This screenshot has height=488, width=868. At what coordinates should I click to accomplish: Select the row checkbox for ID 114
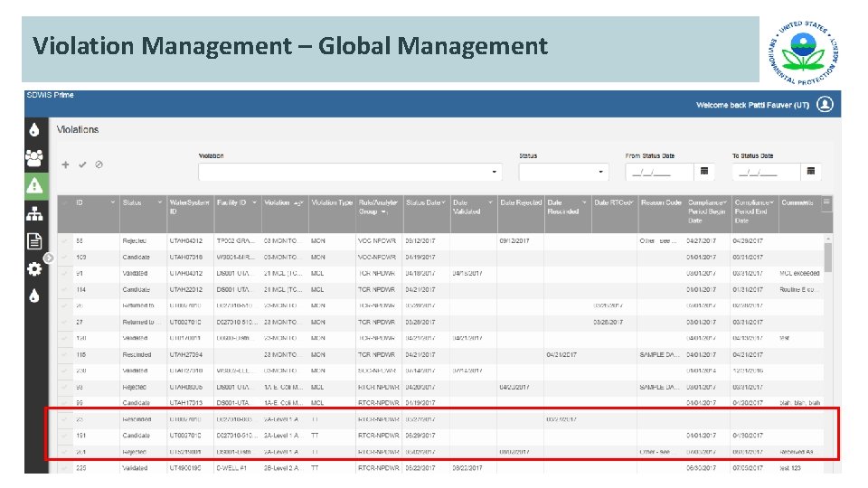pos(65,289)
